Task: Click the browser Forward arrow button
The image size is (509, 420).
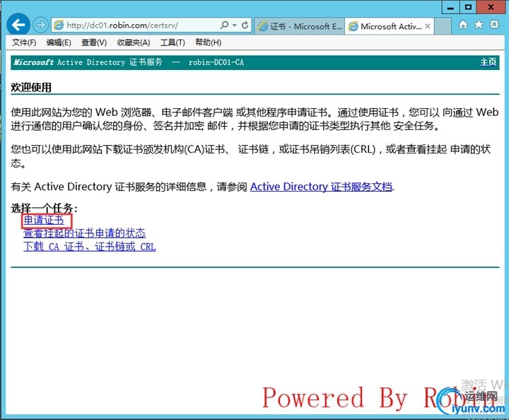Action: pyautogui.click(x=40, y=25)
